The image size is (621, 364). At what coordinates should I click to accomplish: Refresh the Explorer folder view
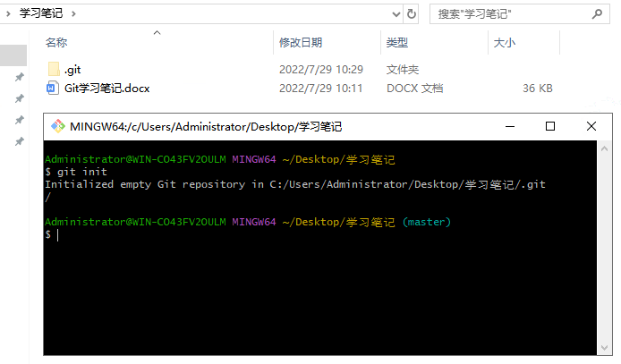coord(412,14)
